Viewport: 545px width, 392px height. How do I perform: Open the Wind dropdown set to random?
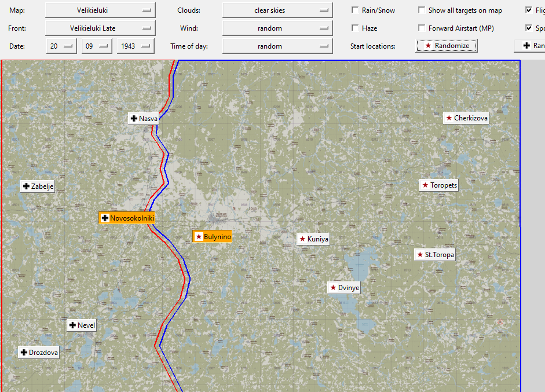click(x=277, y=28)
